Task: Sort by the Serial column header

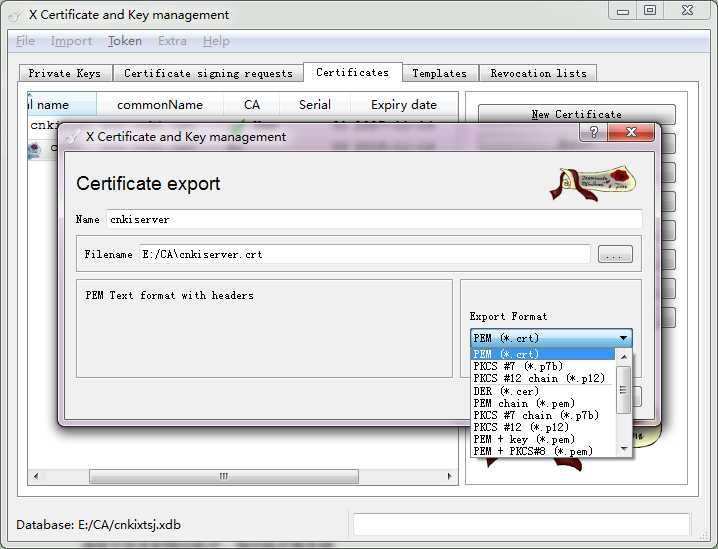Action: click(315, 105)
